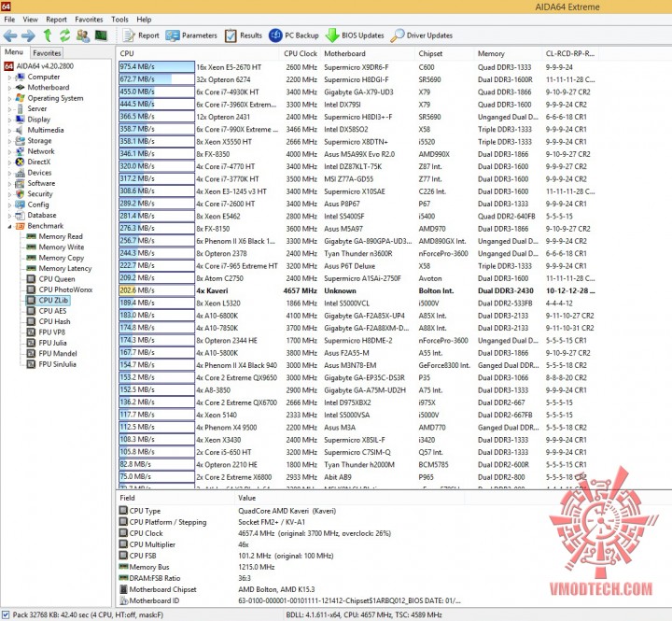Select the 8x FX-8350 result row
The height and width of the screenshot is (621, 672).
[357, 154]
